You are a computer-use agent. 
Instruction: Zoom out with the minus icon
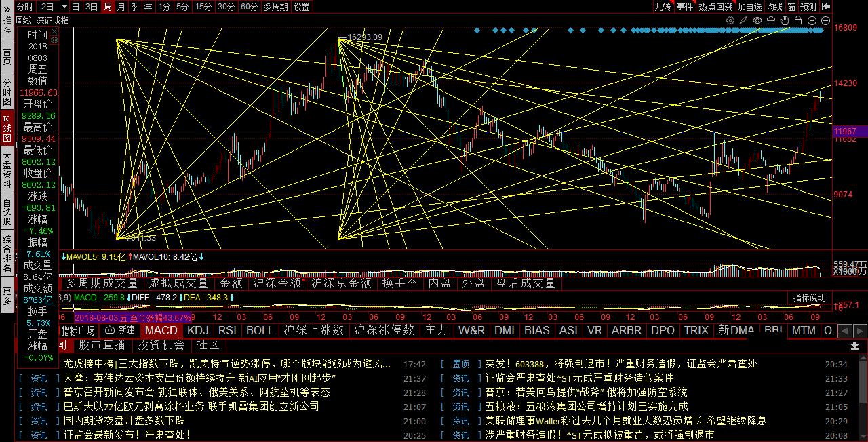825,21
